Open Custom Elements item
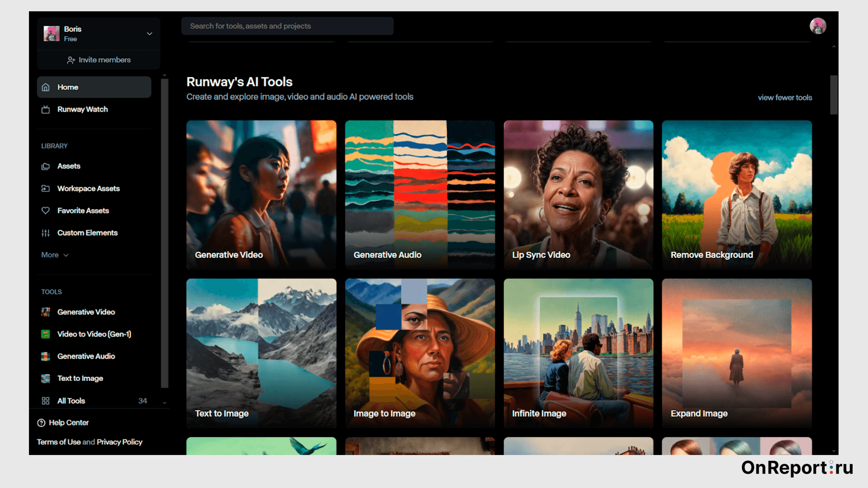 coord(94,233)
